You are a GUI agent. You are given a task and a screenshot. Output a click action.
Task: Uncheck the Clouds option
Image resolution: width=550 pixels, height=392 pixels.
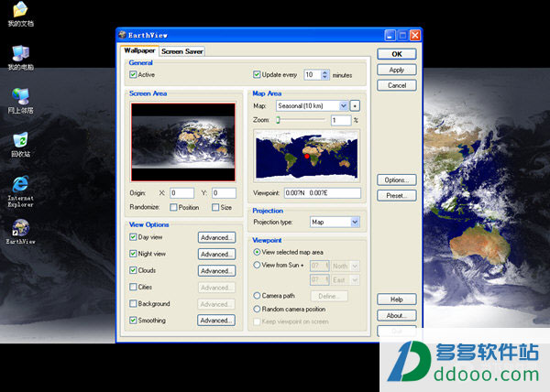(133, 270)
